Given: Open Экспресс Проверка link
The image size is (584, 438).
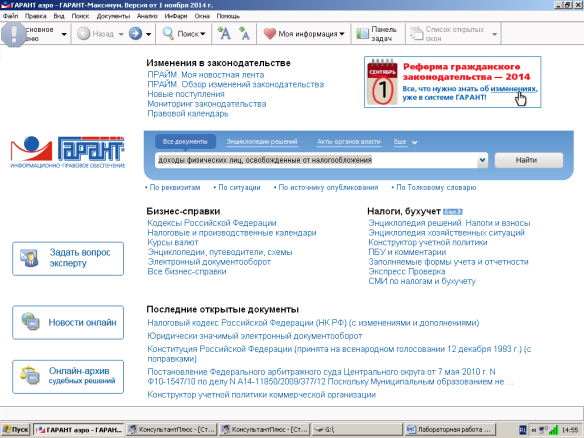Looking at the screenshot, I should (x=407, y=272).
